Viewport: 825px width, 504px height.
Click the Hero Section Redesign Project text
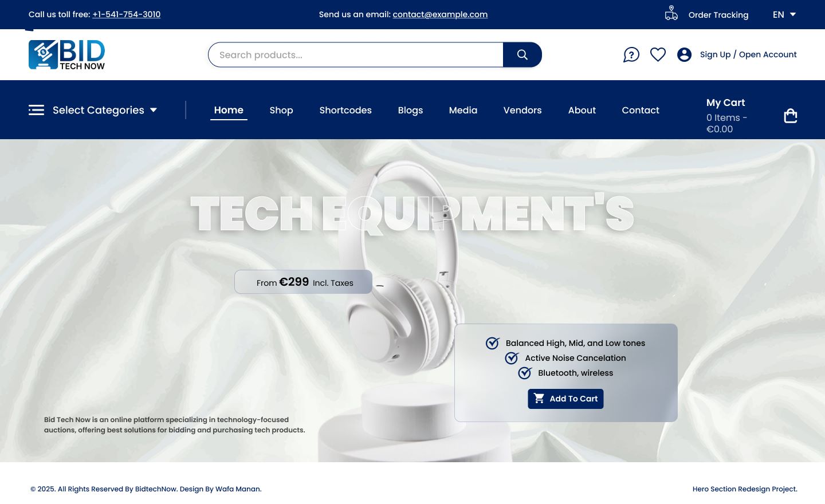pos(745,489)
